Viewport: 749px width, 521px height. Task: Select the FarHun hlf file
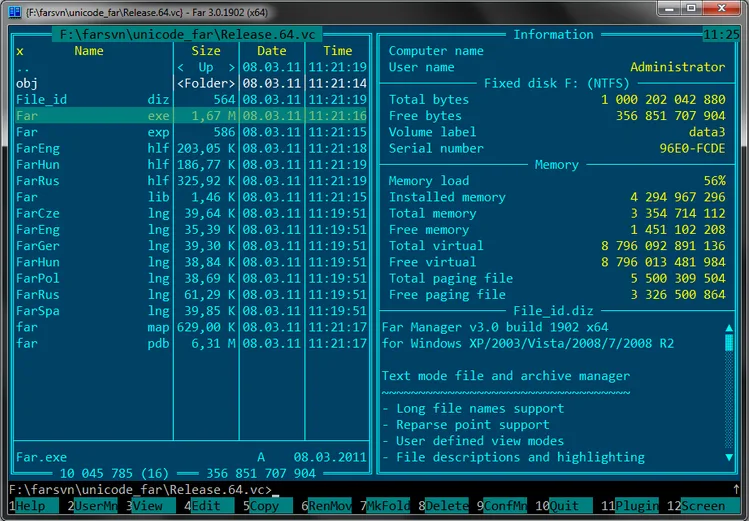(191, 164)
